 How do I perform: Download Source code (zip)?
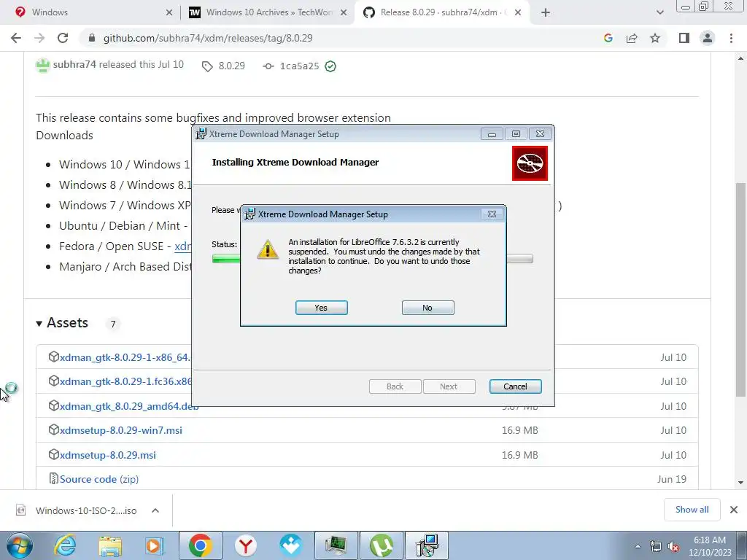tap(99, 480)
